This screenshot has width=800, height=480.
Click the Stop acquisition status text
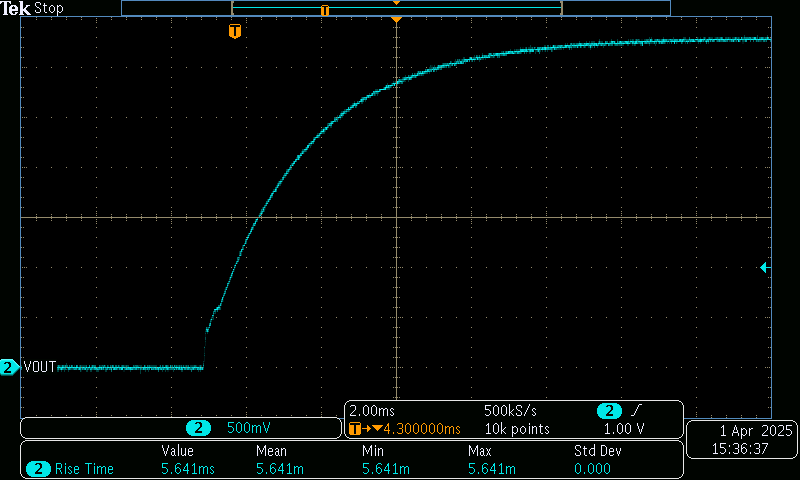click(x=48, y=8)
